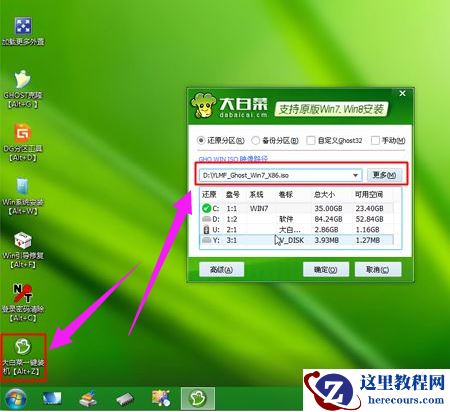Enable the 自定义Ghost32 checkbox
This screenshot has width=450, height=412.
coord(310,140)
